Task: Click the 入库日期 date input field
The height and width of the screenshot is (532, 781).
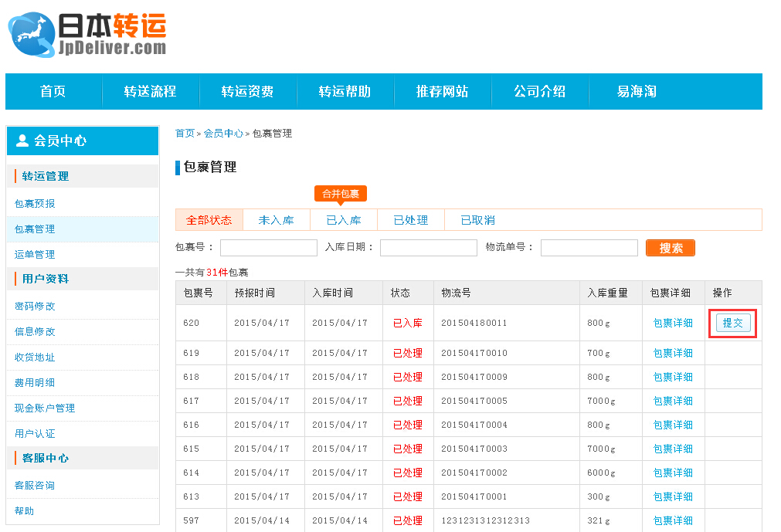Action: (x=428, y=247)
